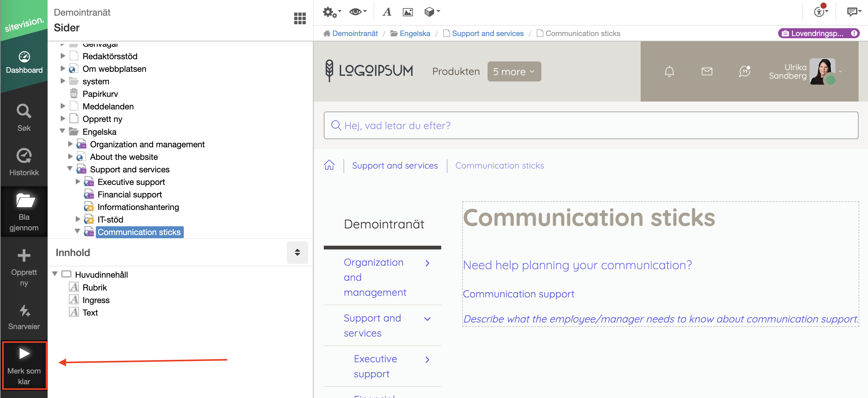Collapse Support and services tree node
Viewport: 868px width, 398px height.
pyautogui.click(x=70, y=169)
